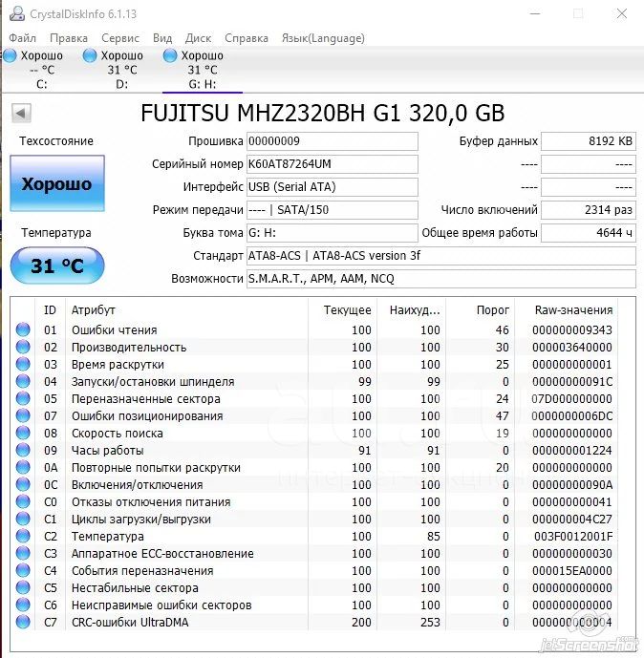Viewport: 644px width, 658px height.
Task: Select the Часы работы attribute name
Action: (x=107, y=451)
